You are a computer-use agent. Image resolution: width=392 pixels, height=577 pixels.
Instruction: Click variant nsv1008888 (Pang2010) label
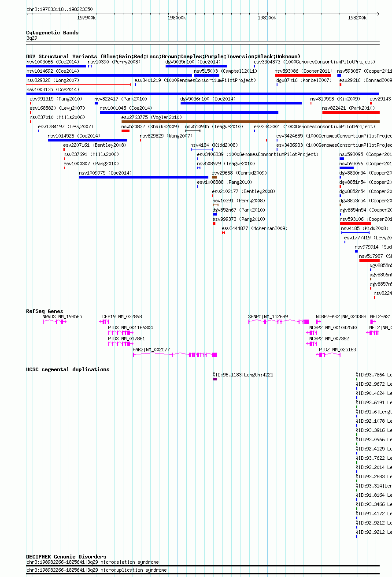(x=225, y=182)
